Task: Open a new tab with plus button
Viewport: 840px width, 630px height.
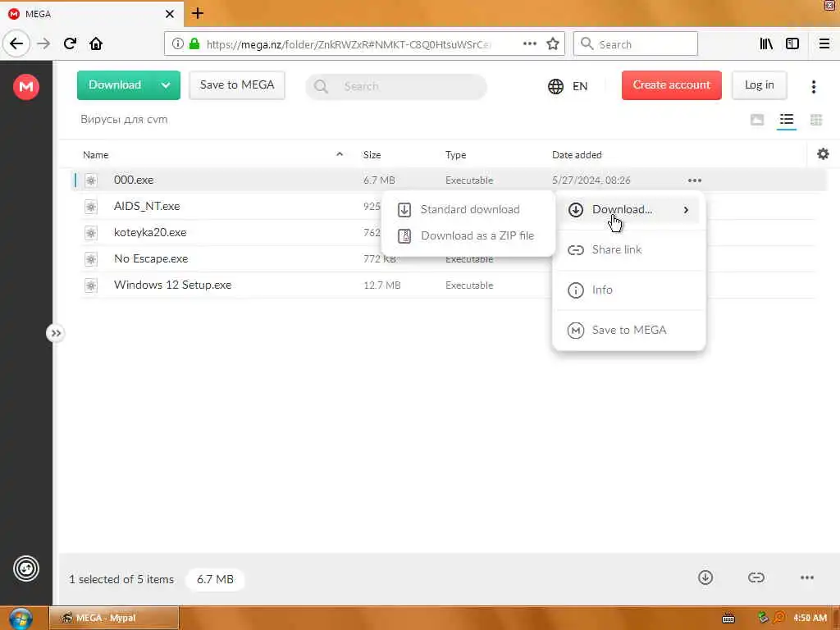Action: pyautogui.click(x=198, y=13)
